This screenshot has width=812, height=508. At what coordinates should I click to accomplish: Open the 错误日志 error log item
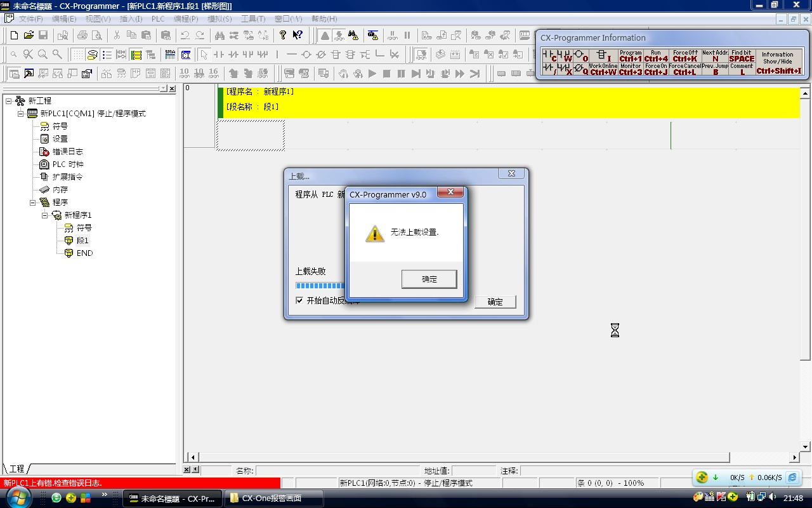67,152
